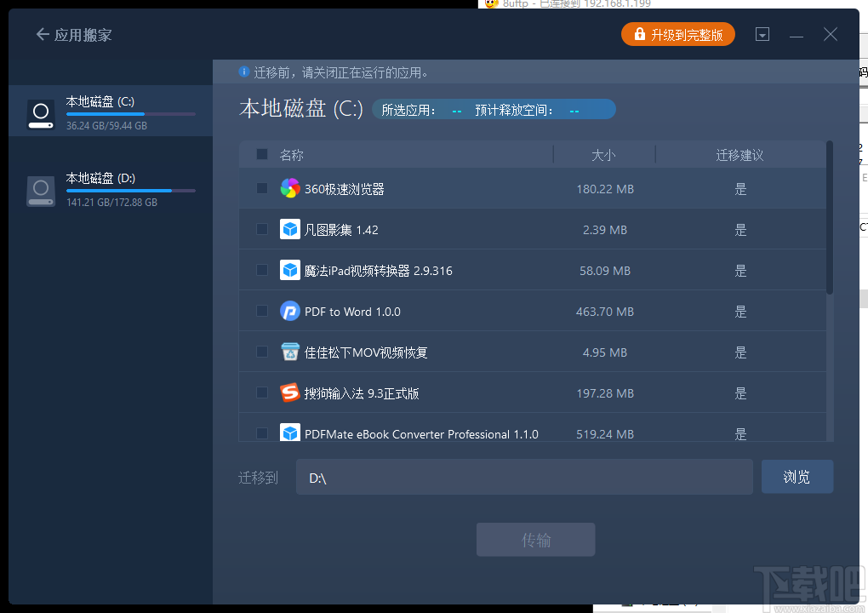Click the 360极速浏览器 application icon
This screenshot has height=613, width=868.
coord(290,188)
